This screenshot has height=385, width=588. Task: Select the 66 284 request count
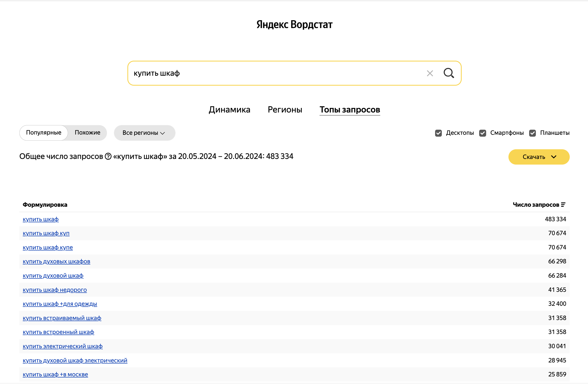[557, 275]
